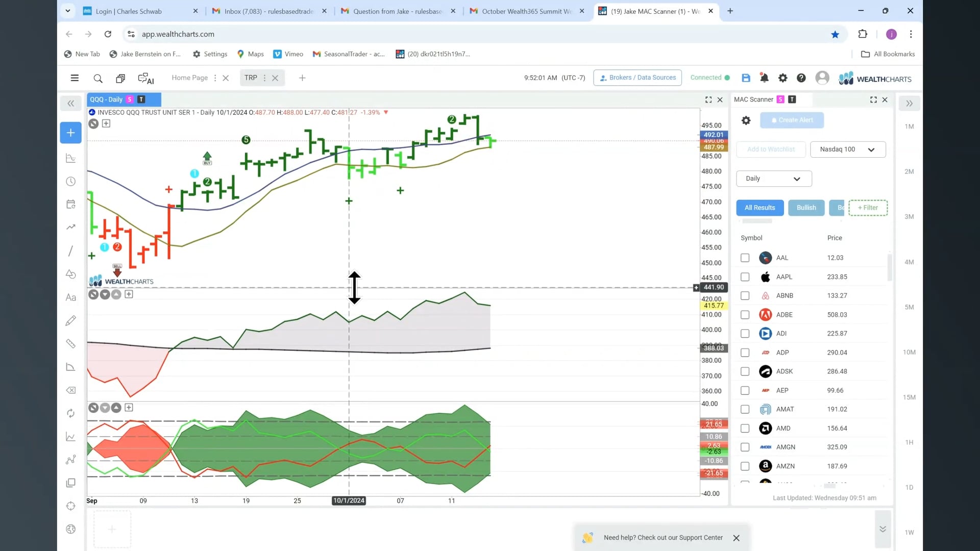Open alerts bell notifications

pyautogui.click(x=764, y=78)
